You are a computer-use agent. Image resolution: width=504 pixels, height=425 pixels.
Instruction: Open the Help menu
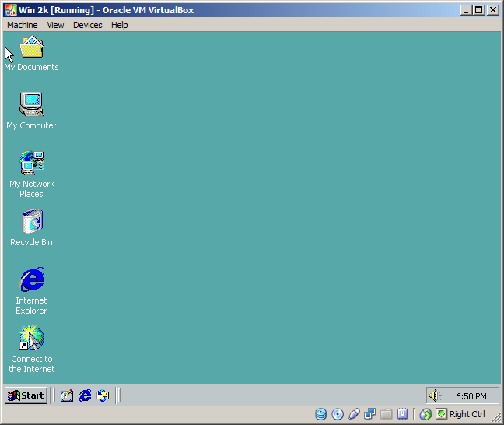(119, 25)
